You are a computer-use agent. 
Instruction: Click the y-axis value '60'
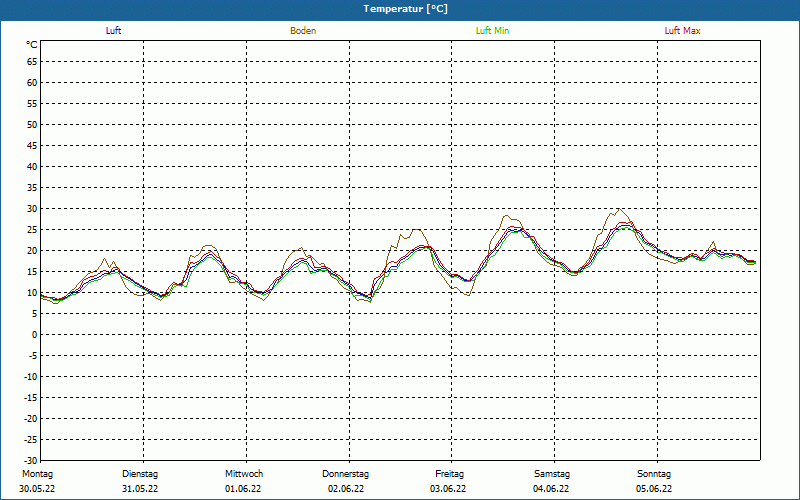[x=32, y=83]
